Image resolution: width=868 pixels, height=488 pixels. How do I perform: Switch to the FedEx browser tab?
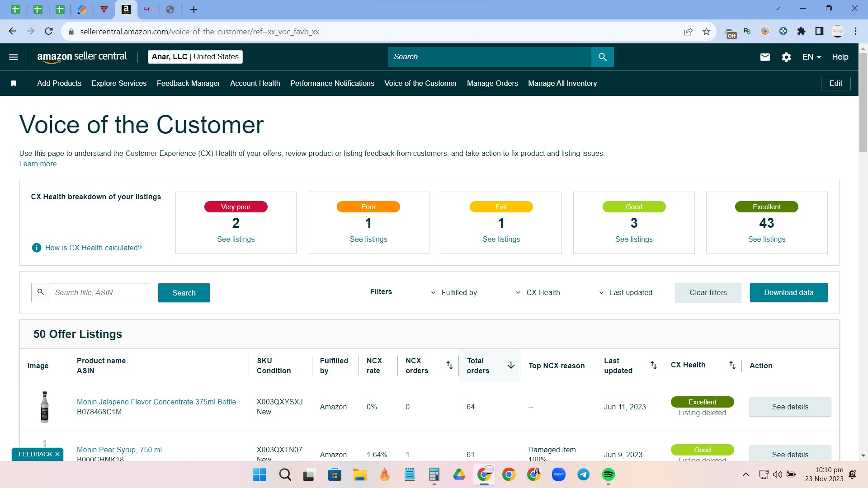coord(148,9)
